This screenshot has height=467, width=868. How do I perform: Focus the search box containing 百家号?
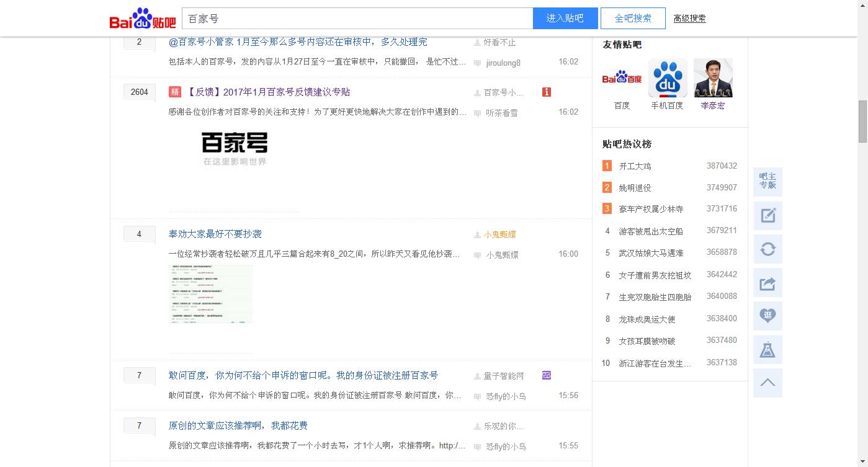click(357, 18)
